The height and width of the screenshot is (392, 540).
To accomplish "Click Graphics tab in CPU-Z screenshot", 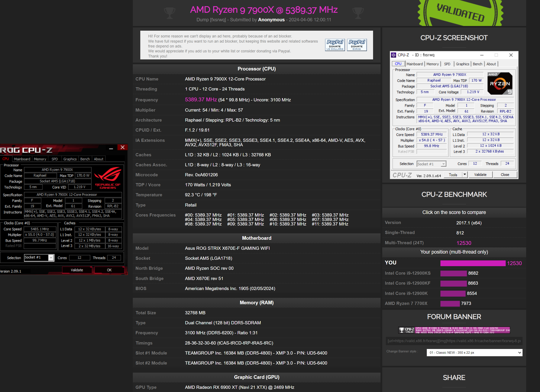I will click(x=462, y=64).
